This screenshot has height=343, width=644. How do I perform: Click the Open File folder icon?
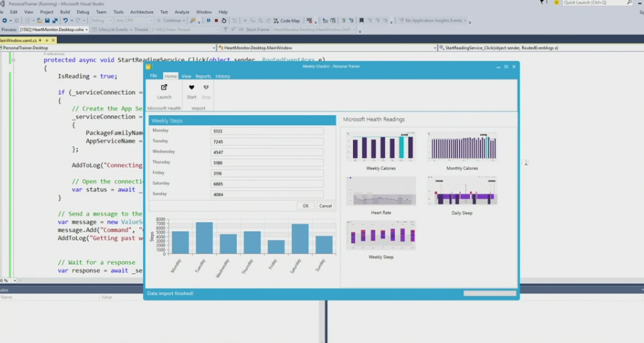(x=39, y=20)
